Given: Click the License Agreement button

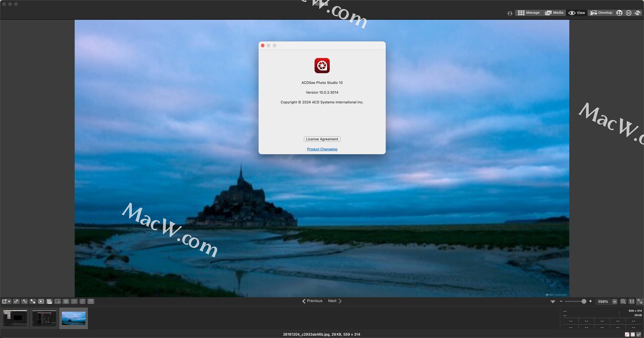Looking at the screenshot, I should tap(322, 139).
